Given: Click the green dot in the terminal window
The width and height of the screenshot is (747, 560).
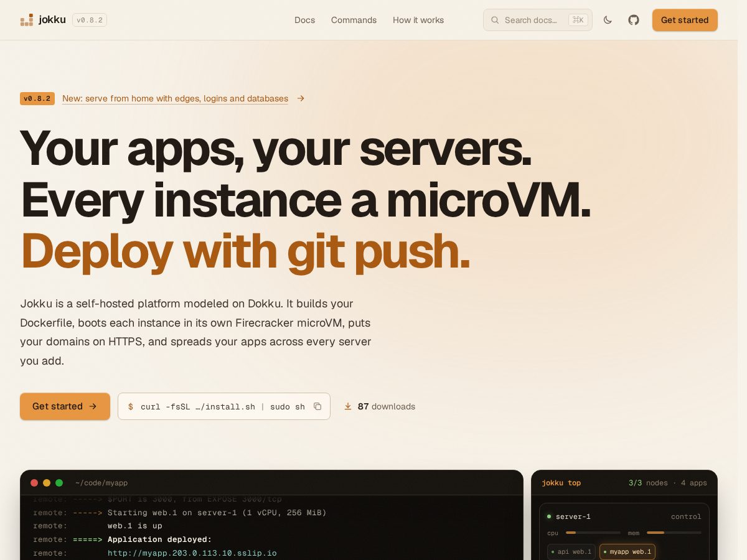Looking at the screenshot, I should tap(59, 483).
